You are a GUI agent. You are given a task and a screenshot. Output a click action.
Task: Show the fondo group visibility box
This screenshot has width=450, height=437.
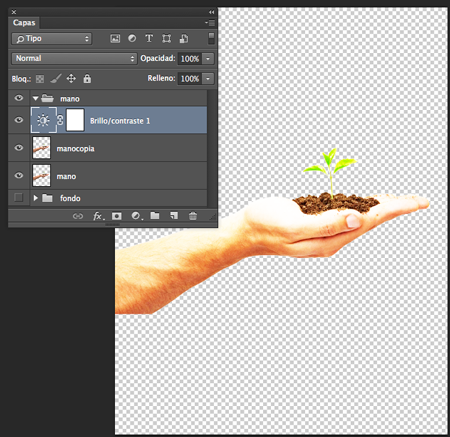tap(19, 198)
